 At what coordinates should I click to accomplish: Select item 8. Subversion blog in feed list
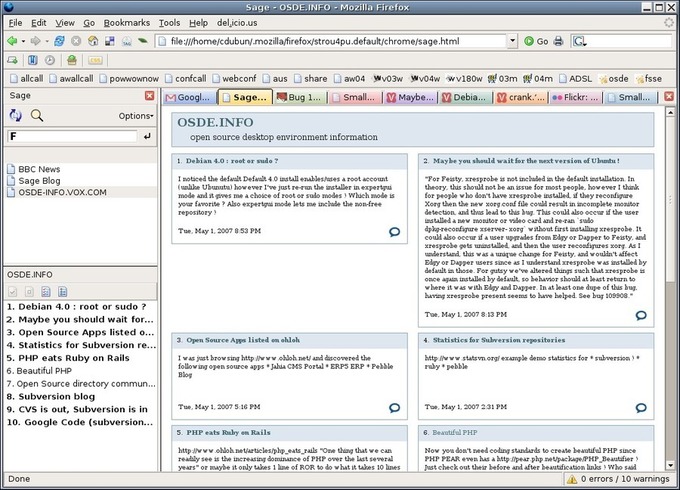tap(51, 396)
